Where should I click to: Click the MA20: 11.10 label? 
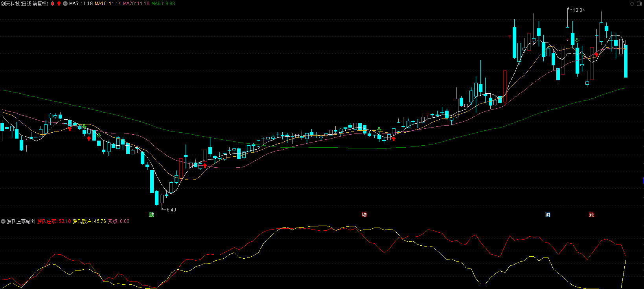[136, 4]
